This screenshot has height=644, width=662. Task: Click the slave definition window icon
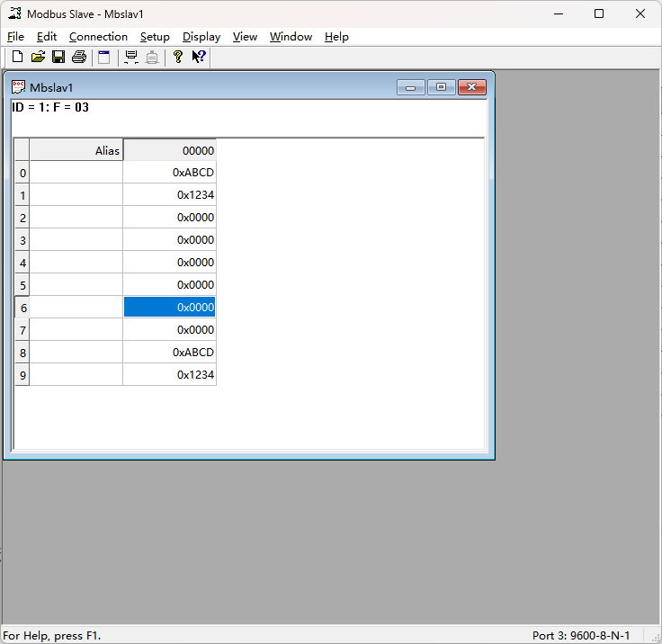pos(103,57)
